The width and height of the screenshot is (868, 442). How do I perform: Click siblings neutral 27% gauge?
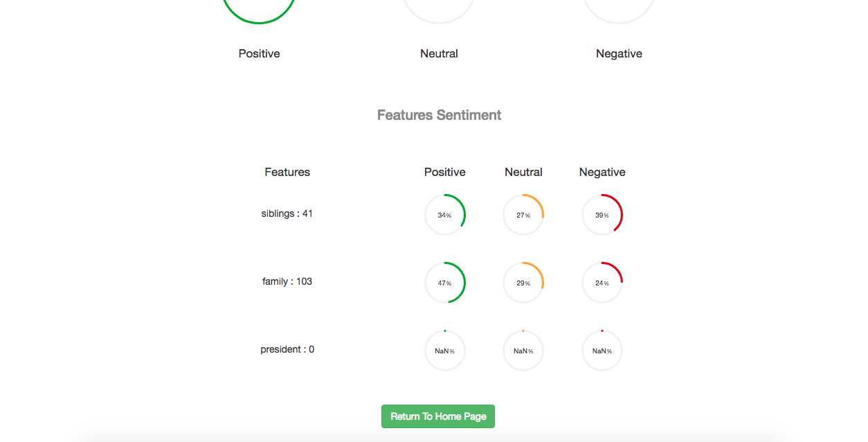coord(523,215)
